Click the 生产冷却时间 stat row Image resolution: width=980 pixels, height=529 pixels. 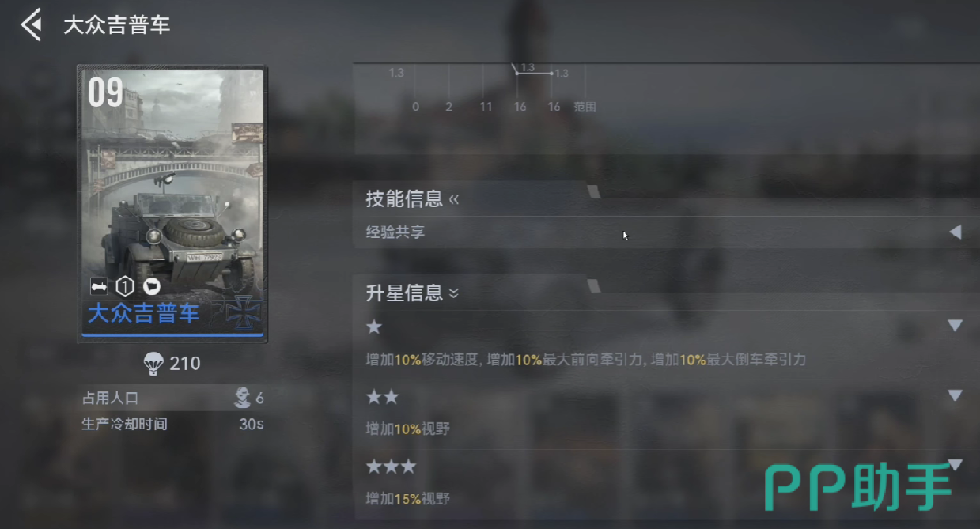point(172,424)
